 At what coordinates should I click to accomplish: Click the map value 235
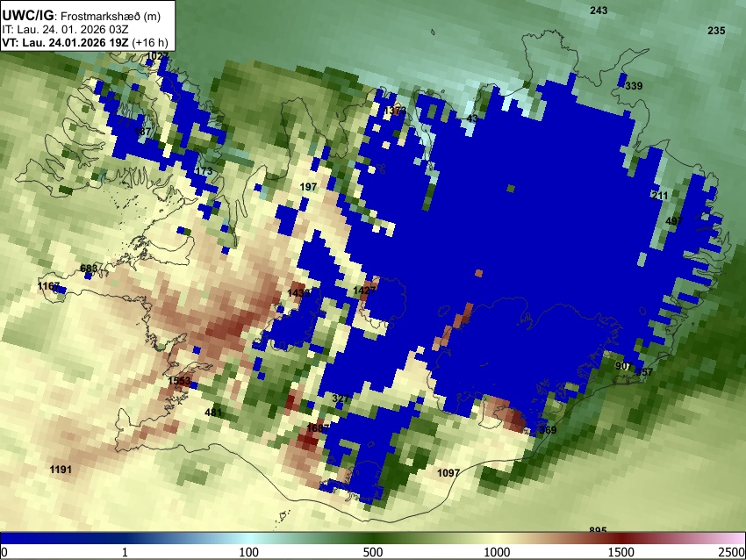[x=716, y=31]
